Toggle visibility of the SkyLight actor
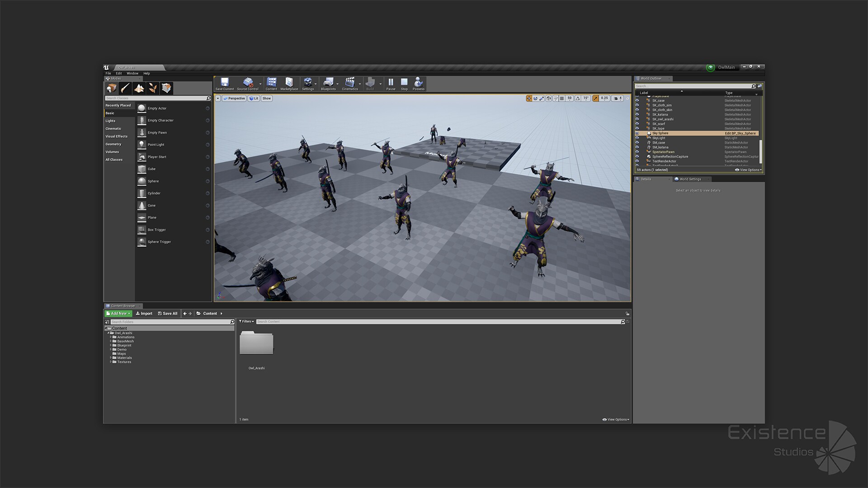 tap(637, 138)
